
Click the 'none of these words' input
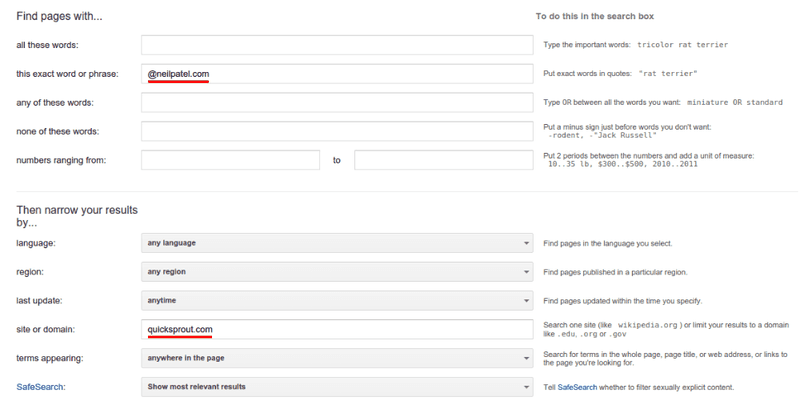click(x=337, y=131)
